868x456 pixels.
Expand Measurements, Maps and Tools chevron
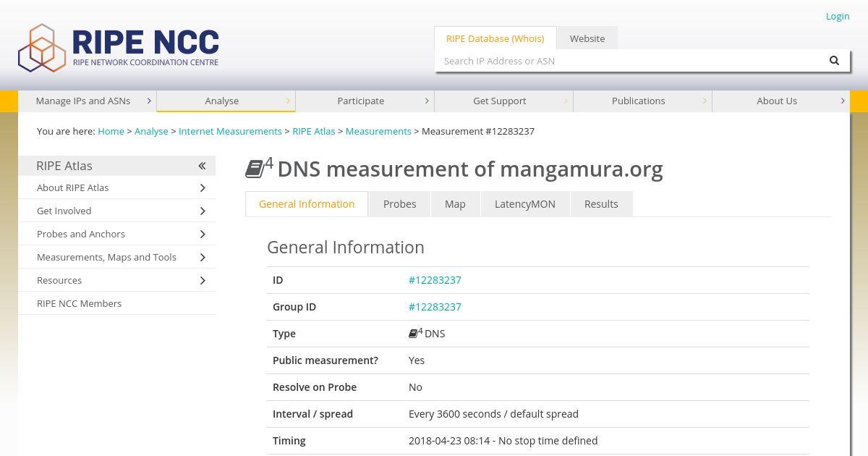(x=203, y=257)
